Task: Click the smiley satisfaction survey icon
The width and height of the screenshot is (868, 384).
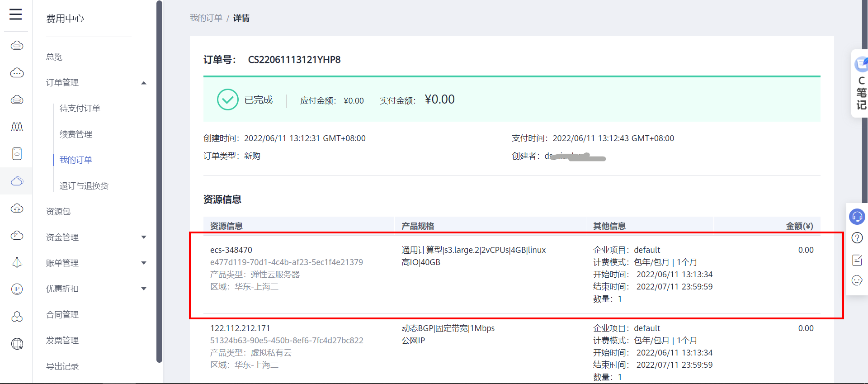Action: click(857, 280)
